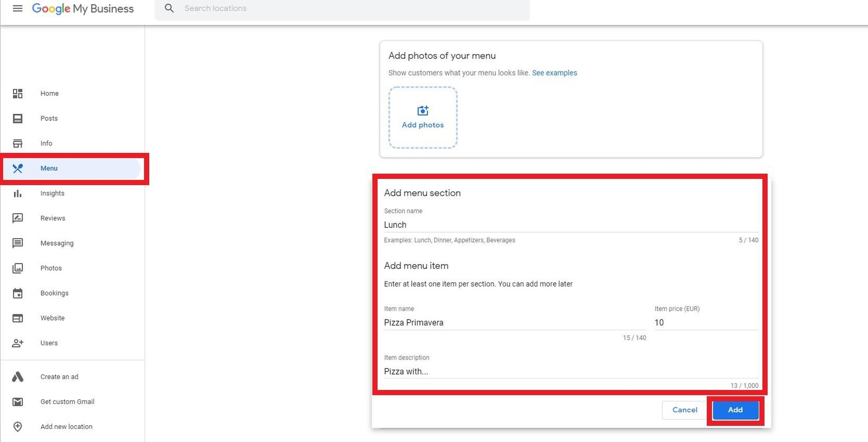Screen dimensions: 868x442
Task: Click the Section name field containing Lunch
Action: pos(571,225)
